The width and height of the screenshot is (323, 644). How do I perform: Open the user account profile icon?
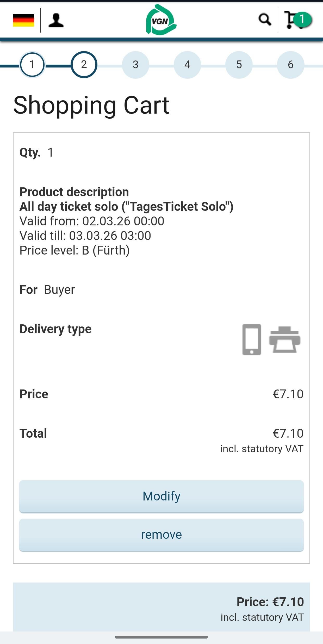pos(56,20)
